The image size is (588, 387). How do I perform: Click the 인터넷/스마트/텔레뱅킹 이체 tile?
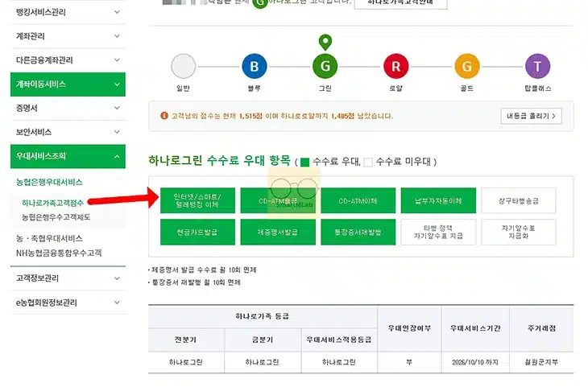197,200
